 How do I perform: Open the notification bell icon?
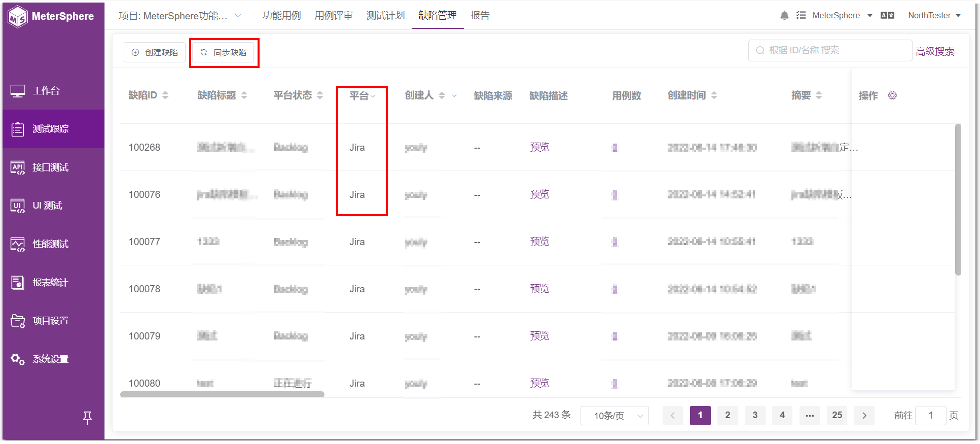tap(784, 16)
